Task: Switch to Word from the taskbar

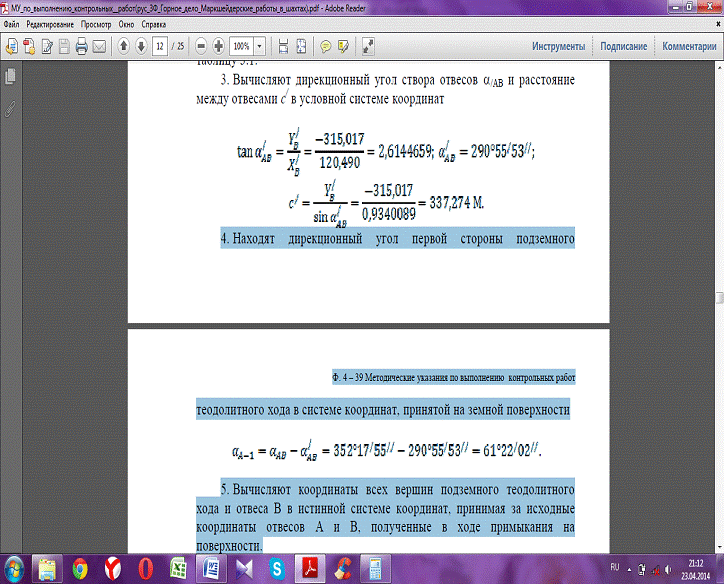Action: point(211,569)
